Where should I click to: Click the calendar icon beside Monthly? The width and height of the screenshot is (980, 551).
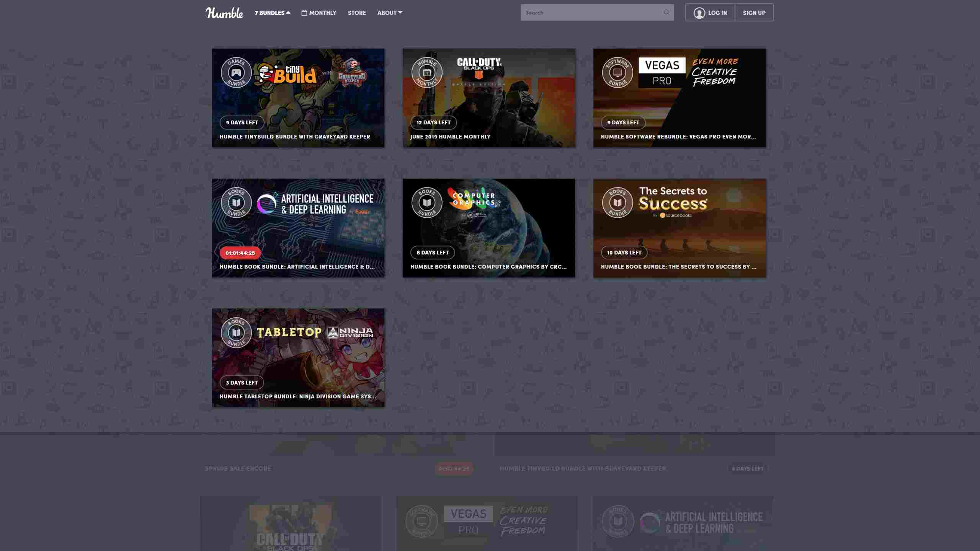(x=304, y=13)
